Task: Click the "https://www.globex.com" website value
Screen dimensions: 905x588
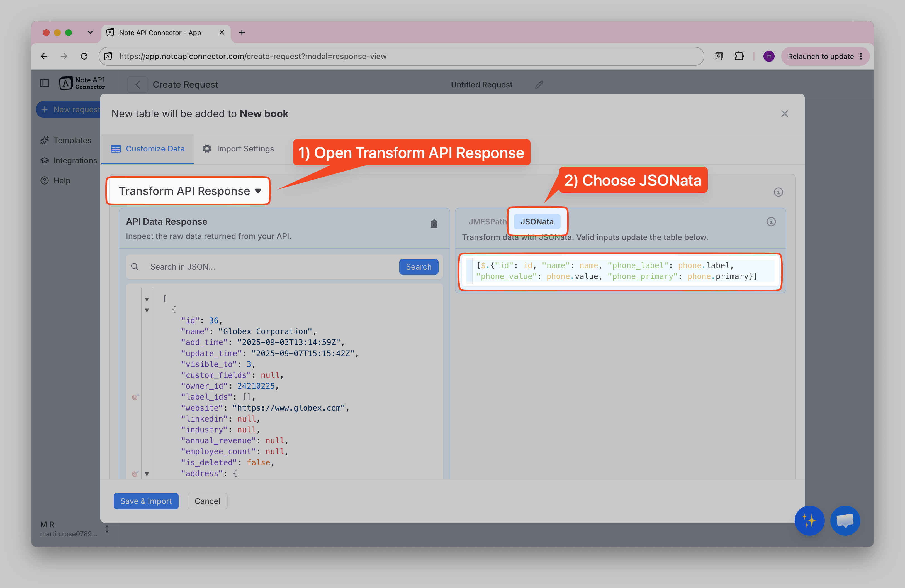Action: [289, 408]
